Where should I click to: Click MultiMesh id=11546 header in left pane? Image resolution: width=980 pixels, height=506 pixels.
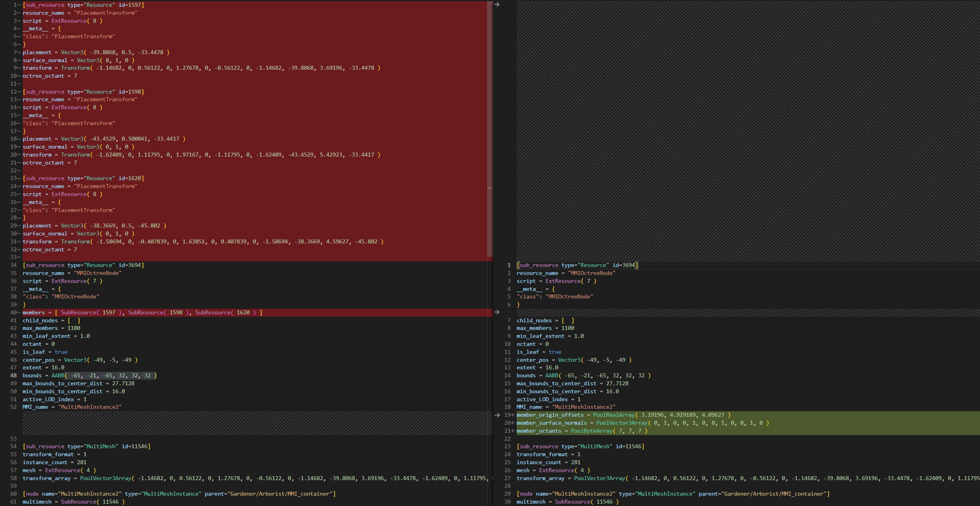coord(86,446)
